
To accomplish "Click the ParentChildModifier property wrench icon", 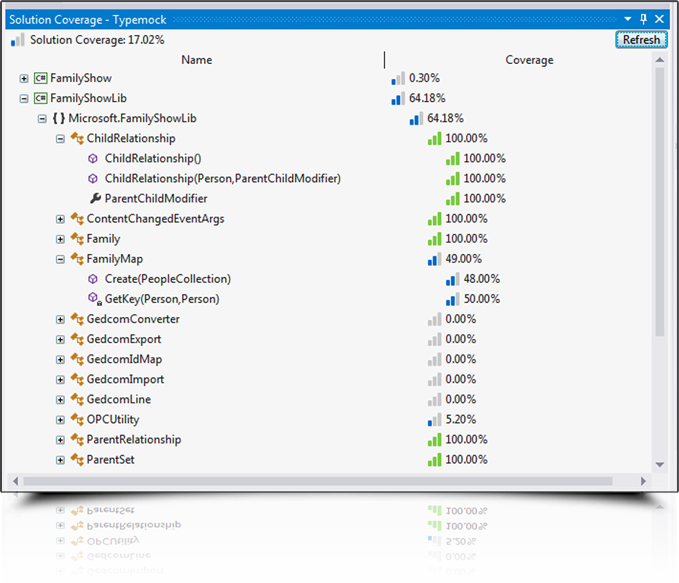I will (94, 198).
